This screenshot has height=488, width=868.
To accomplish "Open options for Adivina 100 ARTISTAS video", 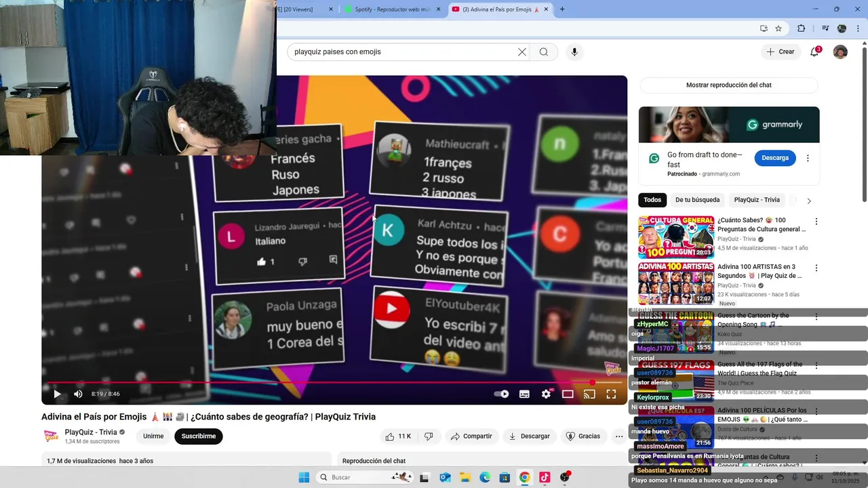I will (x=816, y=268).
